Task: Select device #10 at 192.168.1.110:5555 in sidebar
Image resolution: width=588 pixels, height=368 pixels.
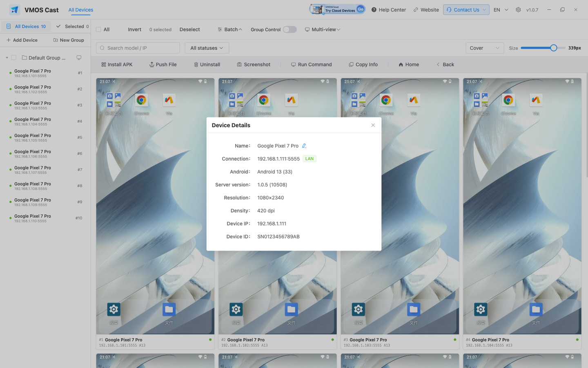Action: 45,218
